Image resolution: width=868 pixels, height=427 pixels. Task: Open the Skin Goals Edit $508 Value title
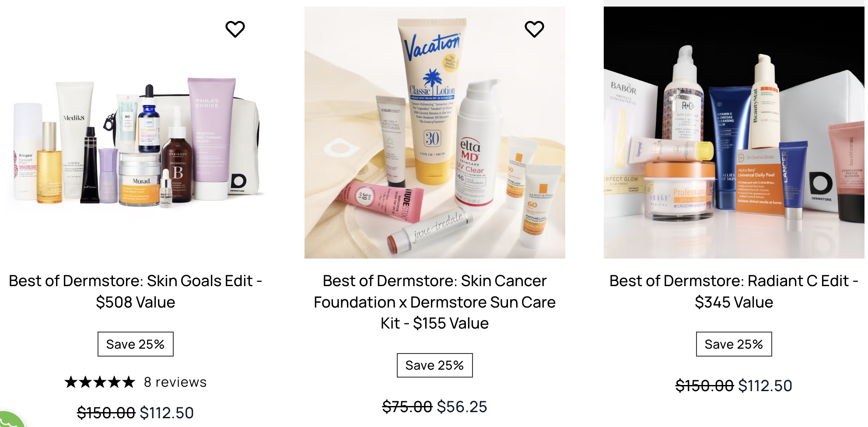point(136,291)
